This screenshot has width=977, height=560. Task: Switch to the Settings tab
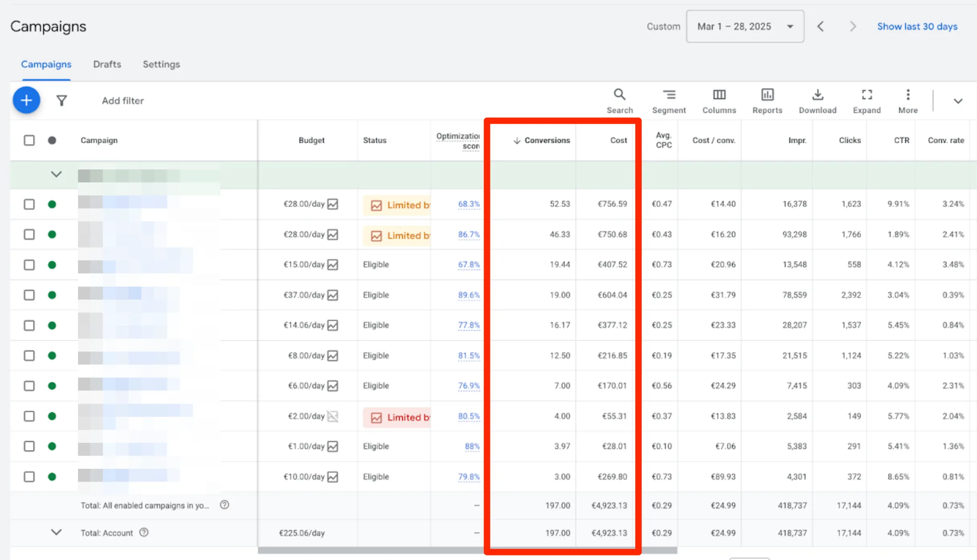point(161,64)
